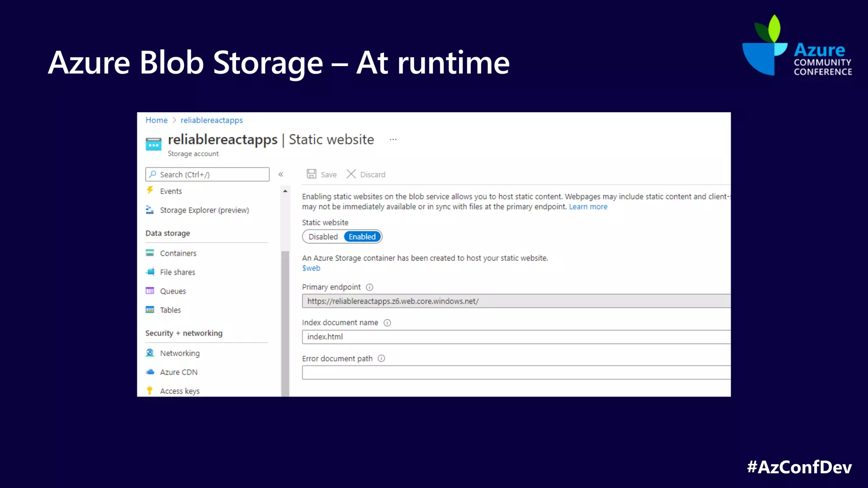Viewport: 868px width, 488px height.
Task: Click the Search (Ctrl+/) input box
Action: click(x=207, y=175)
